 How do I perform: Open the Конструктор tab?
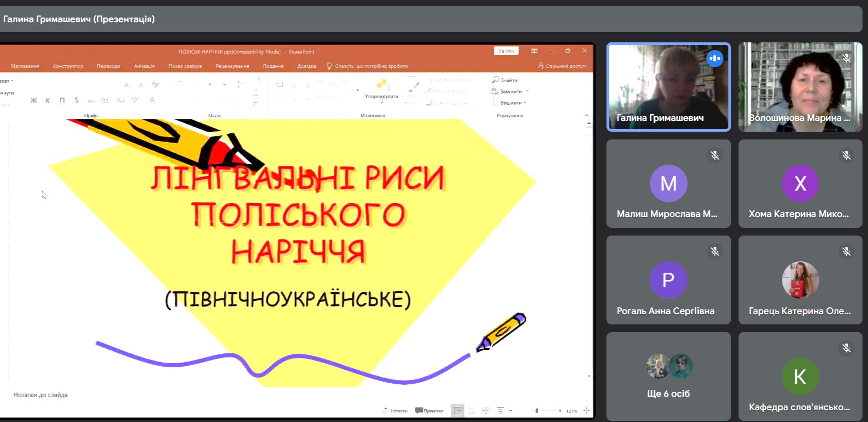click(68, 66)
